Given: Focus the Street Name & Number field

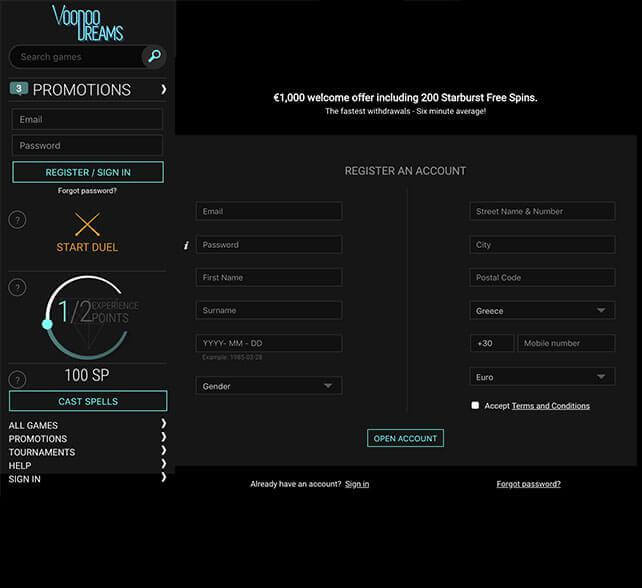Looking at the screenshot, I should [x=542, y=211].
